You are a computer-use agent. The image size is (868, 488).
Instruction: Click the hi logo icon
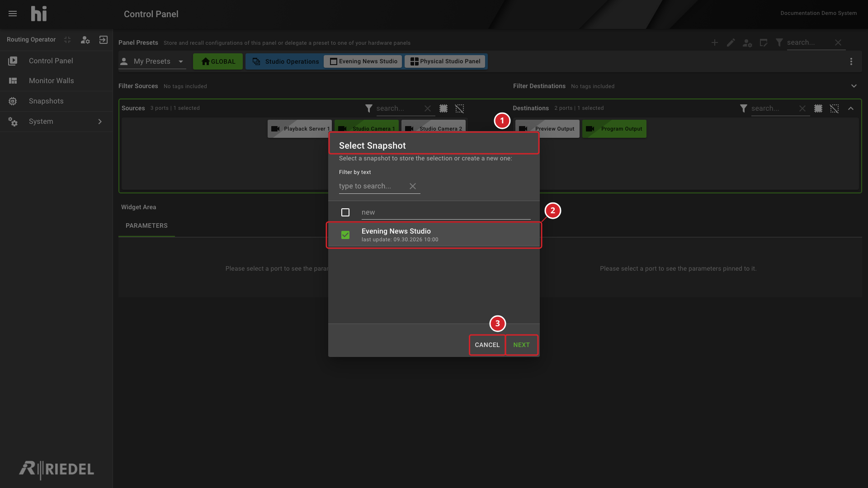pos(39,14)
